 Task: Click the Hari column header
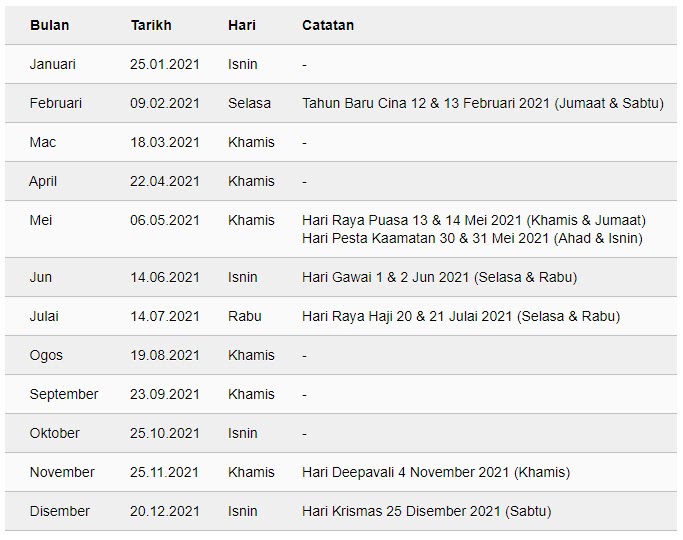click(242, 25)
